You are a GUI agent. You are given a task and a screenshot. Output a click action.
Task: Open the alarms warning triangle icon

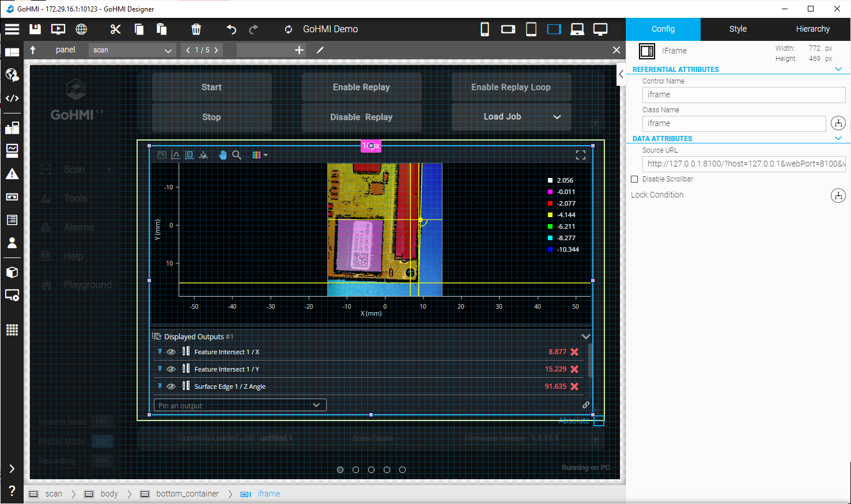click(x=12, y=174)
